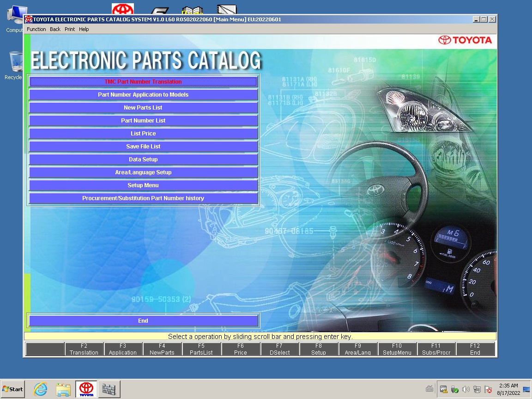532x399 pixels.
Task: Click the F4 NewParts function key
Action: coord(162,349)
